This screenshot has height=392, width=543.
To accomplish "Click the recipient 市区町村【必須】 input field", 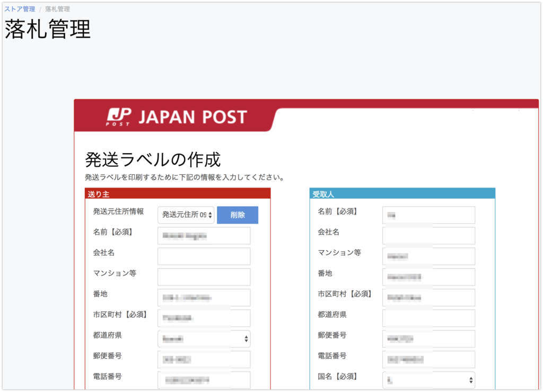I will tap(428, 298).
